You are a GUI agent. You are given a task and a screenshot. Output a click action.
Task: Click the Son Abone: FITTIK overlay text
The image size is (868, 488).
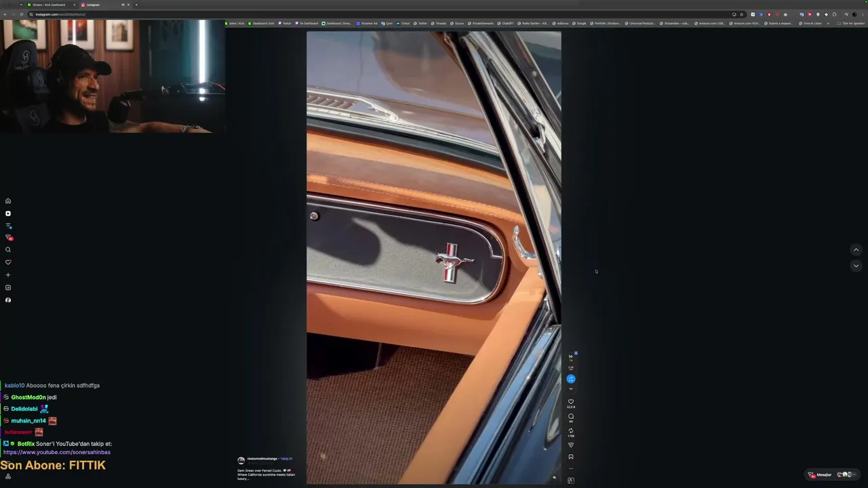click(53, 466)
